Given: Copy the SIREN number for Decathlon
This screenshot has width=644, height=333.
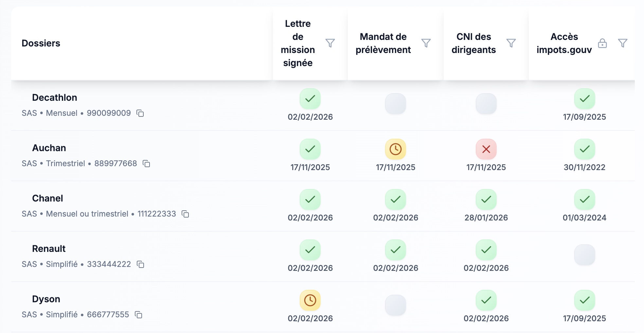Looking at the screenshot, I should click(x=141, y=114).
